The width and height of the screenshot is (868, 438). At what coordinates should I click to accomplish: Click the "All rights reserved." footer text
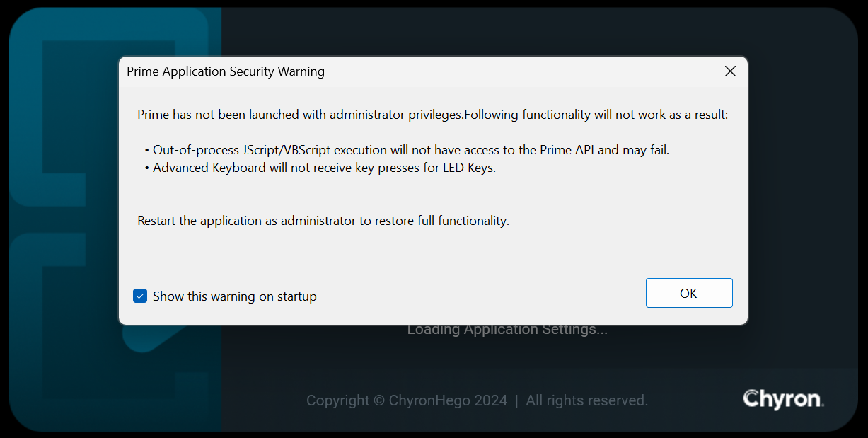point(586,400)
